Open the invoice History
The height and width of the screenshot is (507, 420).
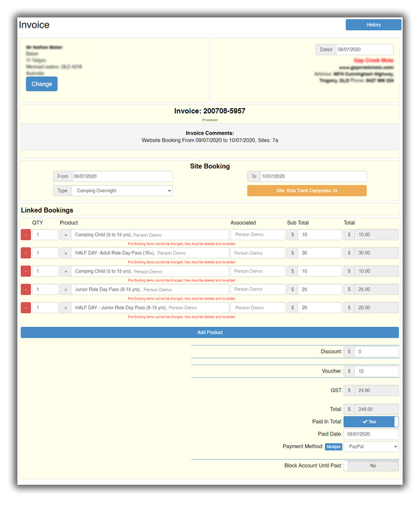373,25
